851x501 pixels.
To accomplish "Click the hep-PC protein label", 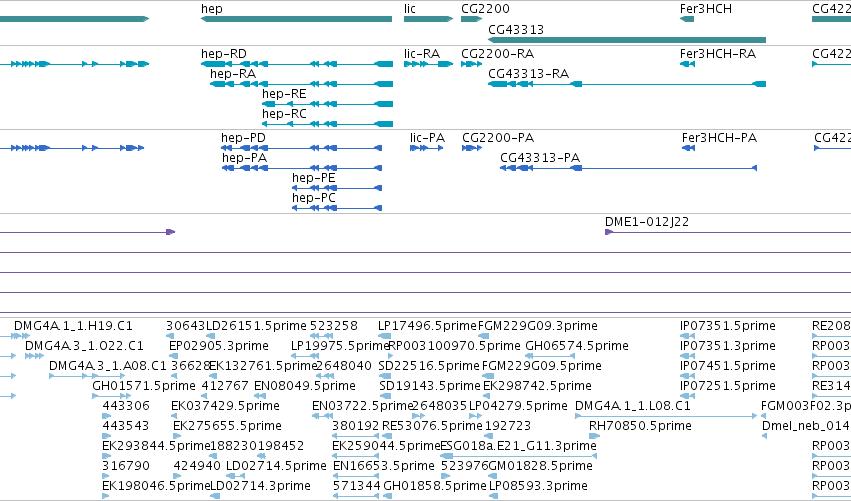I will coord(314,198).
